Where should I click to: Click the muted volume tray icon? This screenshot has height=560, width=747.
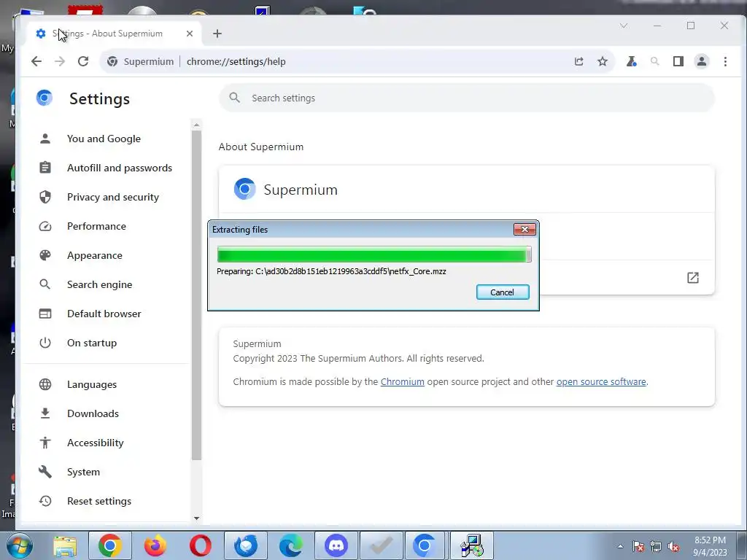[673, 546]
